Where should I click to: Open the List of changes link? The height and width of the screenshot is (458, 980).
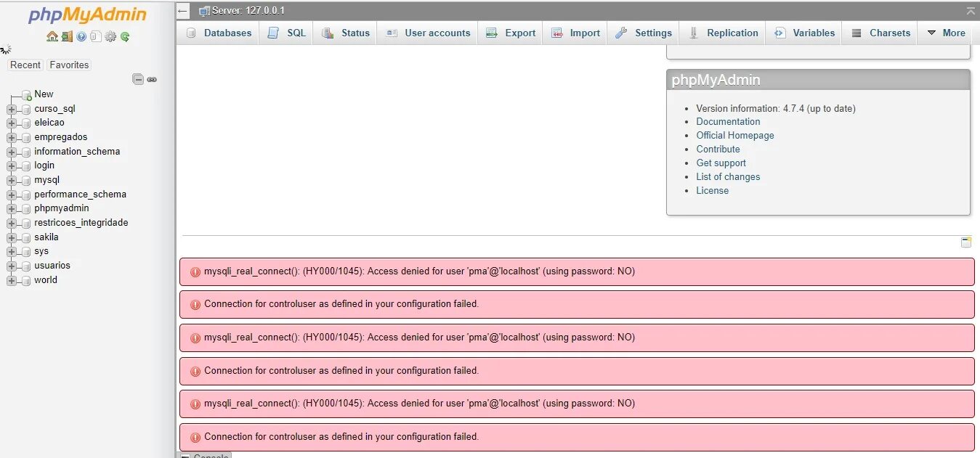[728, 177]
